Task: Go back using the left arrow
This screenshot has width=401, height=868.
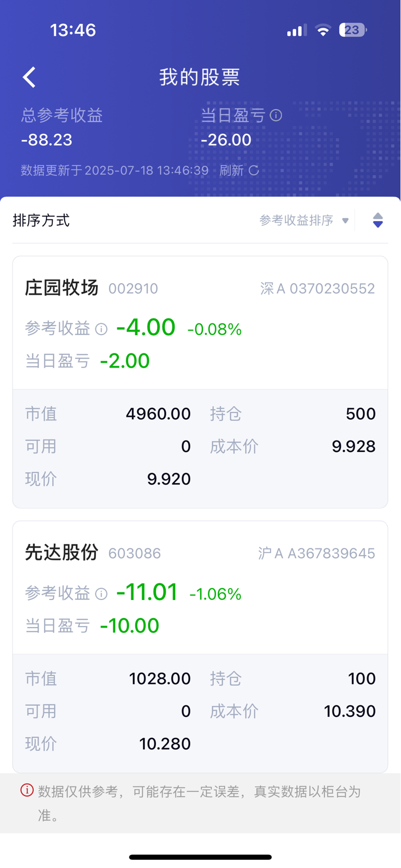Action: [29, 77]
